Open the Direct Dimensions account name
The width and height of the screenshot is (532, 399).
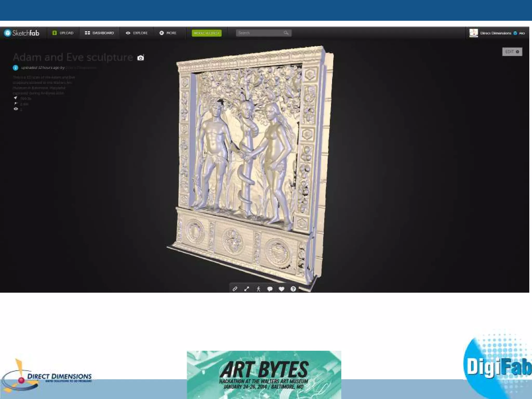pos(496,33)
